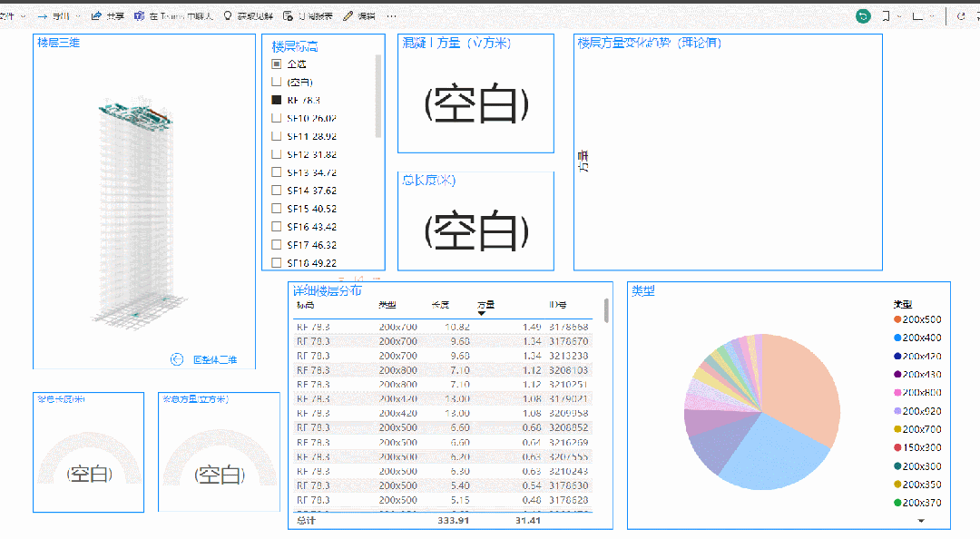
Task: Click the refresh visuals icon at top right
Action: [962, 15]
